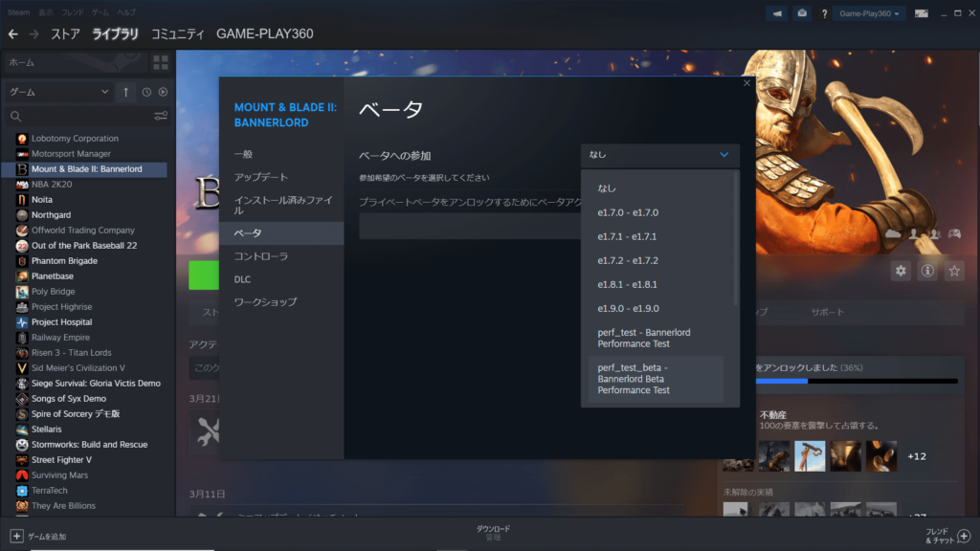Open Friends & Chat plus icon
Viewport: 980px width, 551px height.
[964, 536]
